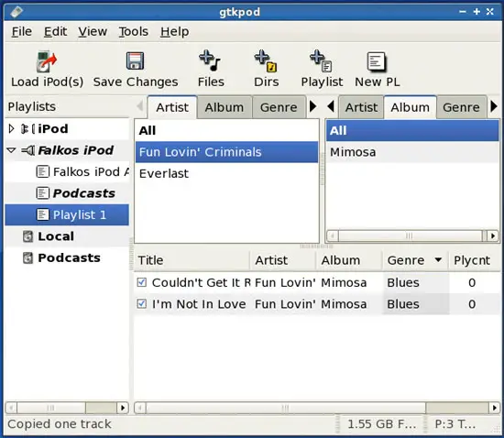
Task: Click the Save Changes floppy disk icon
Action: click(135, 61)
